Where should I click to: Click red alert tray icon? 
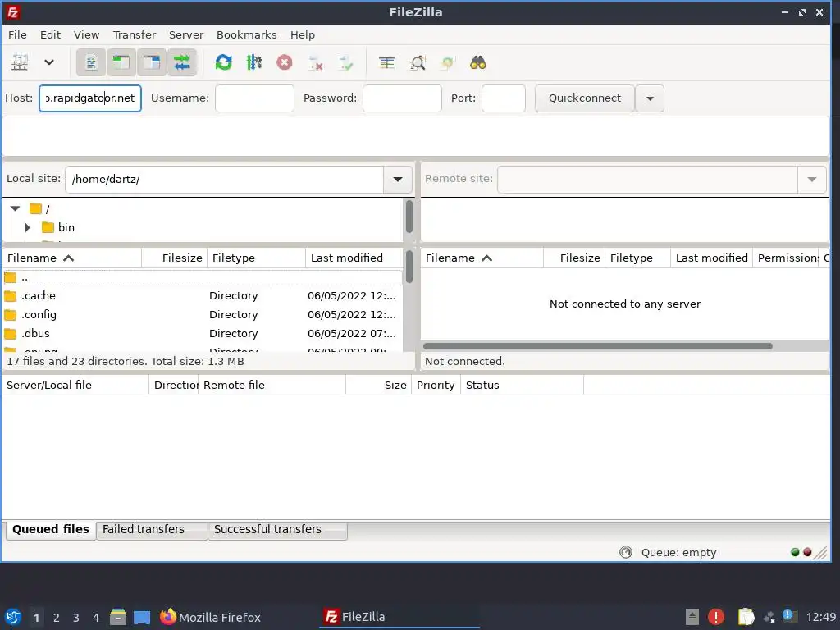[x=715, y=617]
